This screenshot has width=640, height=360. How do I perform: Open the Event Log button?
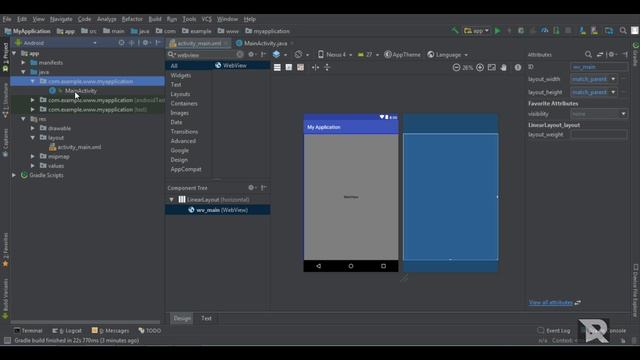(x=554, y=331)
